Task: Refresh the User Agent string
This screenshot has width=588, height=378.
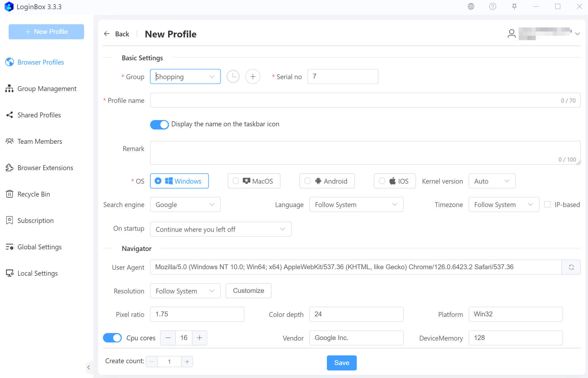Action: [x=571, y=267]
